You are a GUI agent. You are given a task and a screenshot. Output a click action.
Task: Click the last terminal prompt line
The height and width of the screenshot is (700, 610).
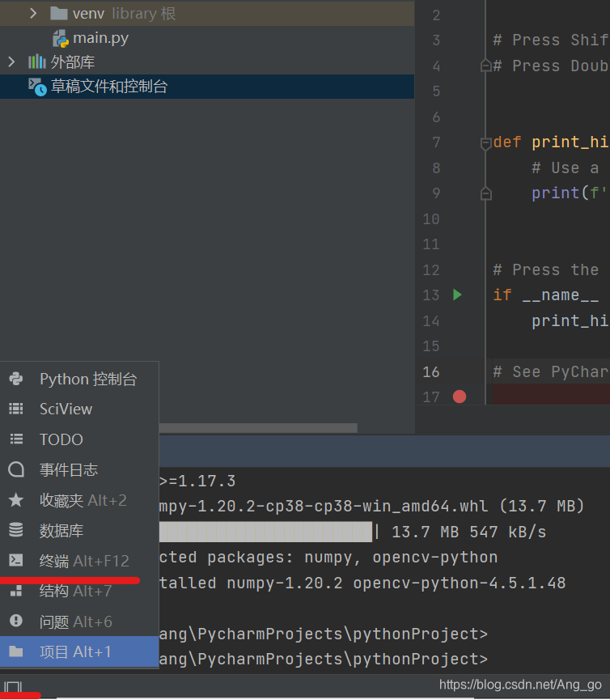click(x=323, y=659)
